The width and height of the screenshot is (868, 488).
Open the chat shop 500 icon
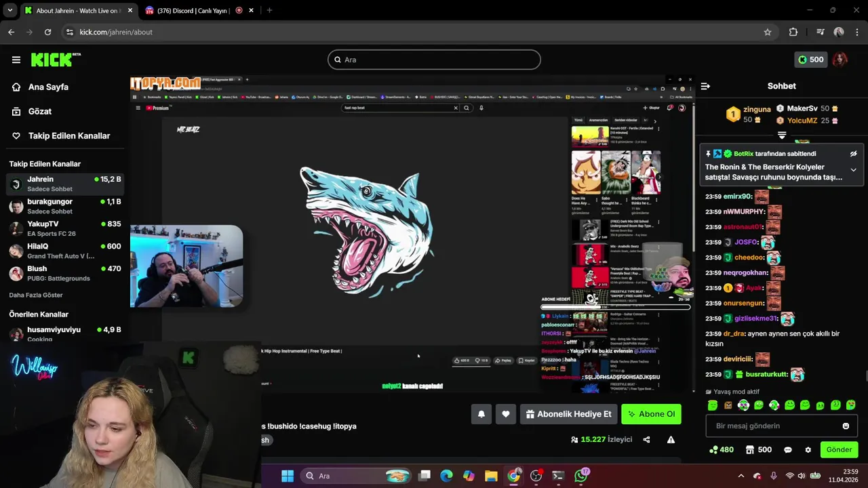[759, 449]
